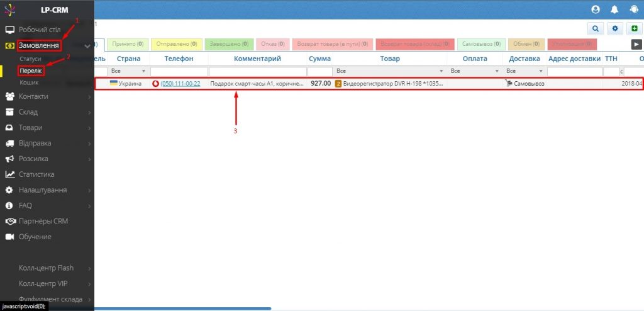Switch to the Обмен status tab
This screenshot has width=644, height=311.
tap(526, 44)
